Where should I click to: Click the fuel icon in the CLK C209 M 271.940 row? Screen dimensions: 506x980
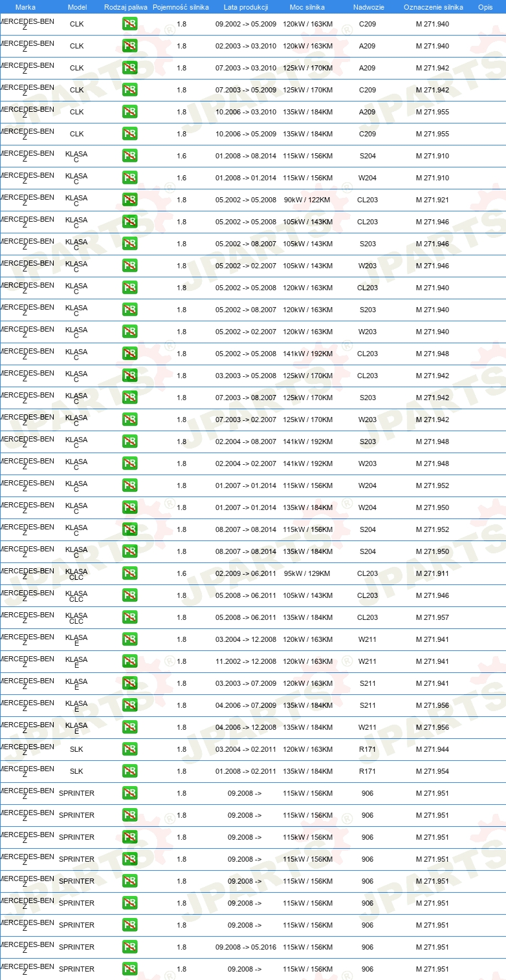click(129, 25)
